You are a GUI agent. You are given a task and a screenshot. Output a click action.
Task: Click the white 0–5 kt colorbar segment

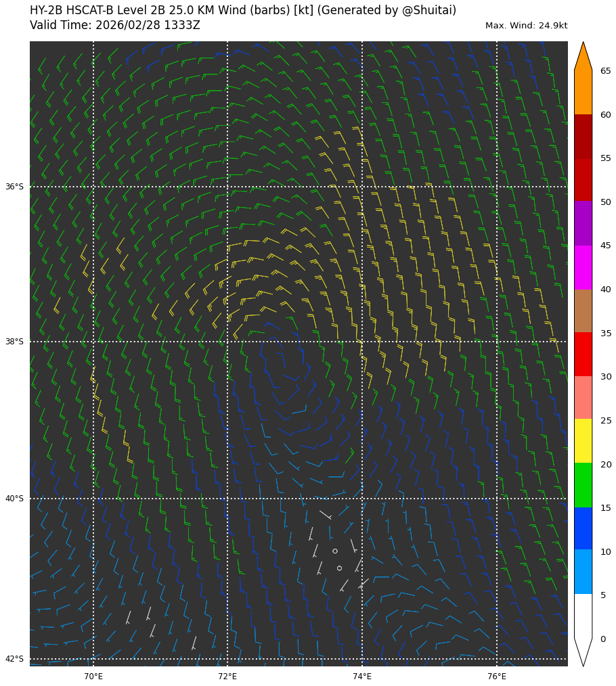583,616
